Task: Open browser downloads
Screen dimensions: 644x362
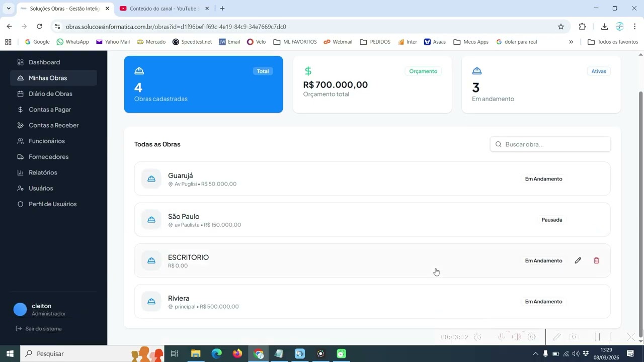Action: [604, 27]
